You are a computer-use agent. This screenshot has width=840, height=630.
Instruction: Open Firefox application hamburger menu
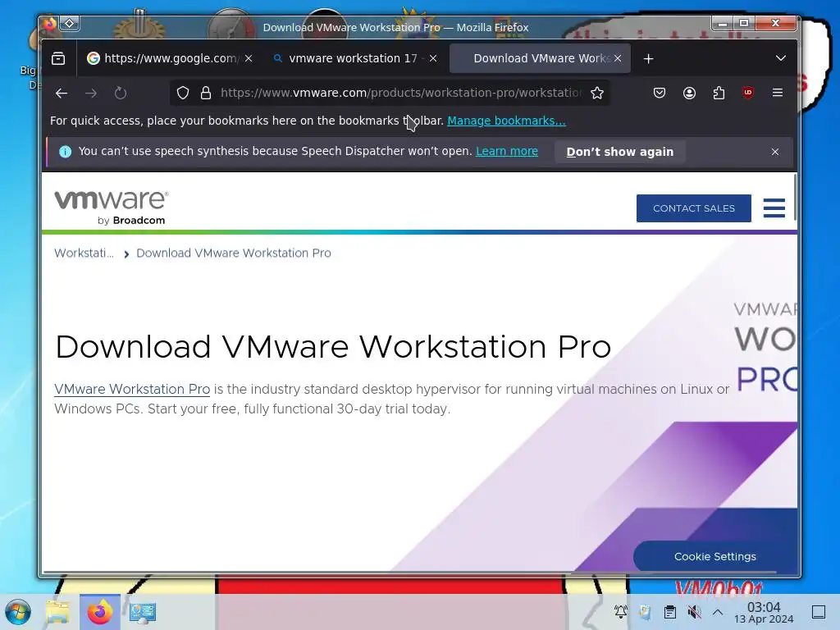(x=778, y=93)
